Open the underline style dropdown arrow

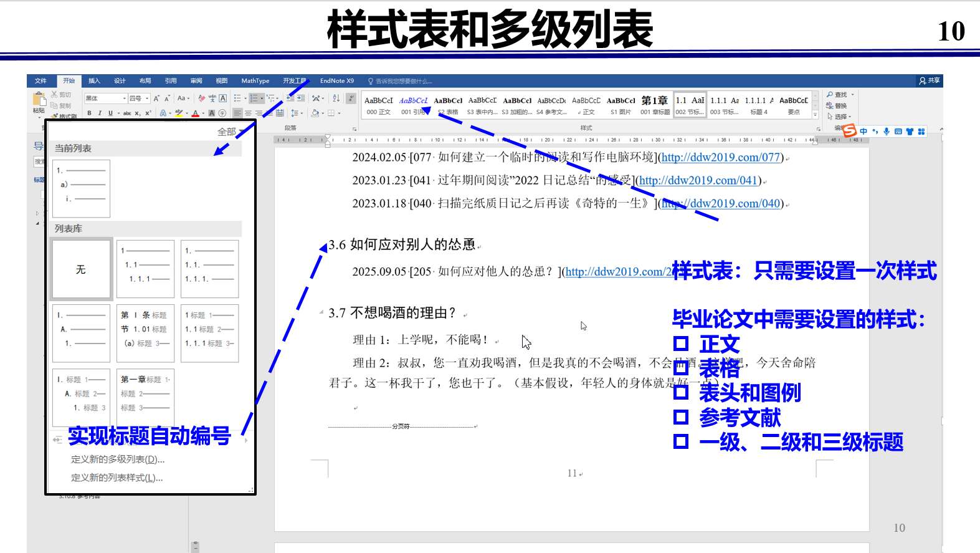pyautogui.click(x=118, y=113)
